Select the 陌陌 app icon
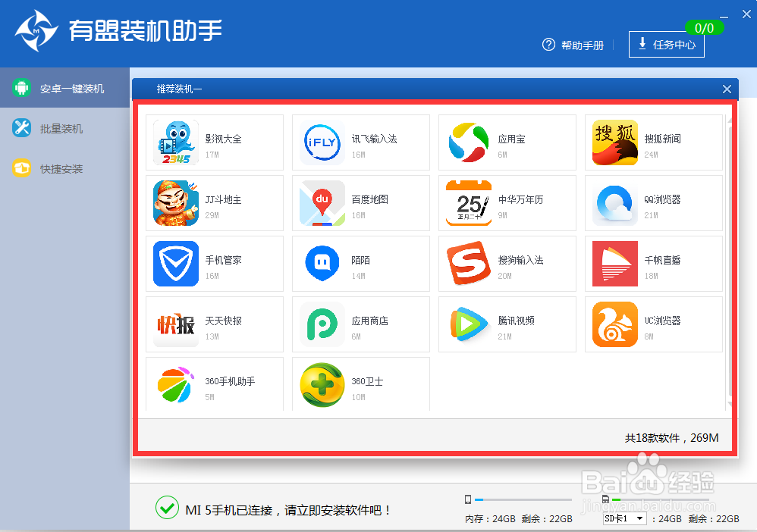This screenshot has height=532, width=757. coord(322,264)
